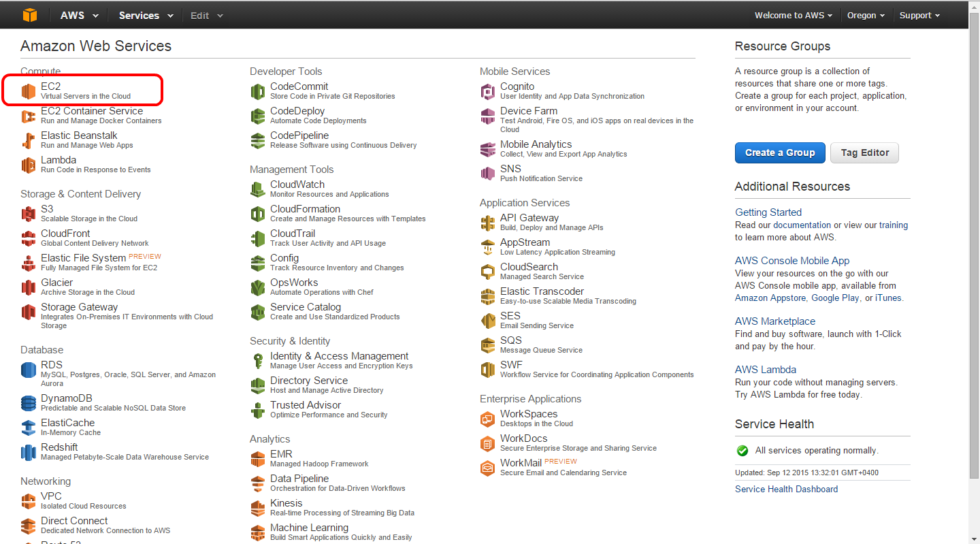Open the Edit dropdown in navbar
The image size is (980, 544).
[207, 15]
